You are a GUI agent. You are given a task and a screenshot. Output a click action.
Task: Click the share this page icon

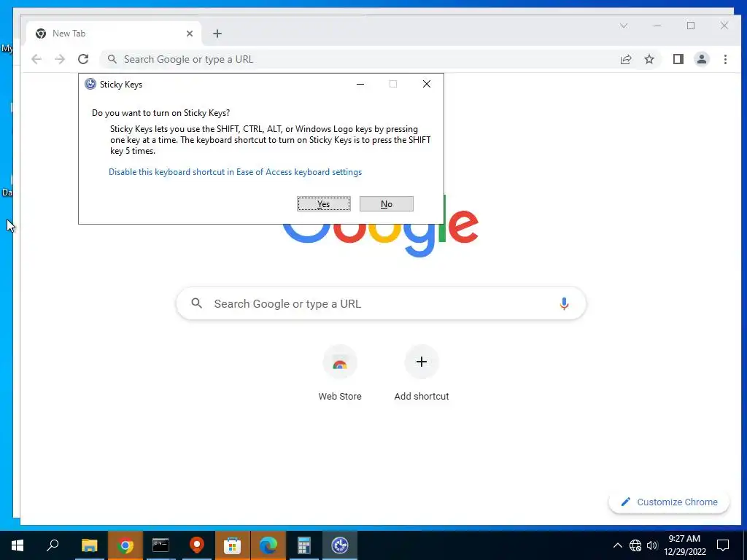point(625,59)
